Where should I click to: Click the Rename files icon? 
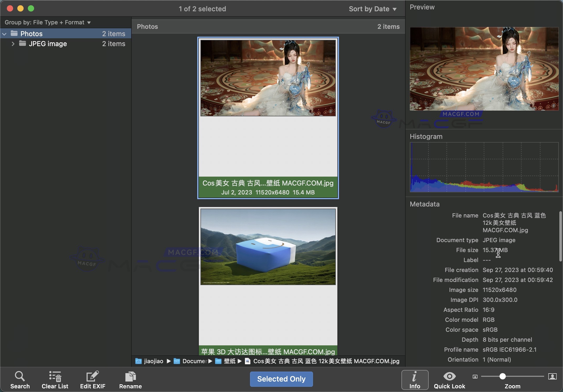click(x=130, y=376)
